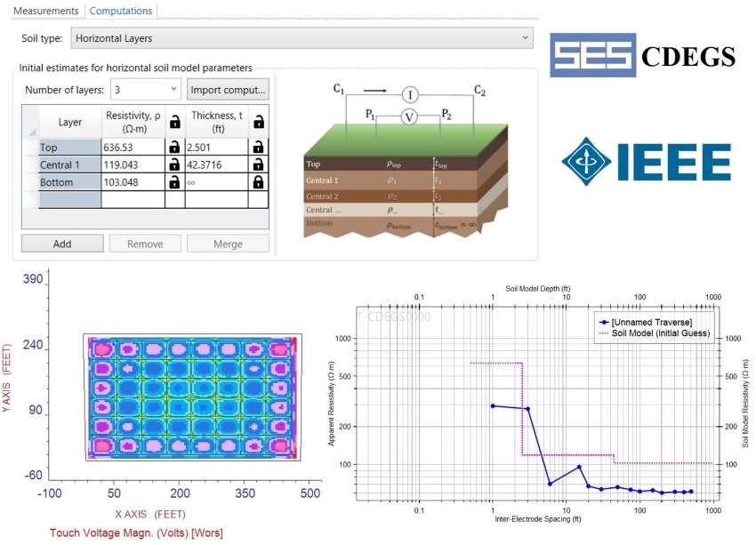Toggle the Thickness column header lock
Image resolution: width=756 pixels, height=545 pixels.
coord(259,122)
